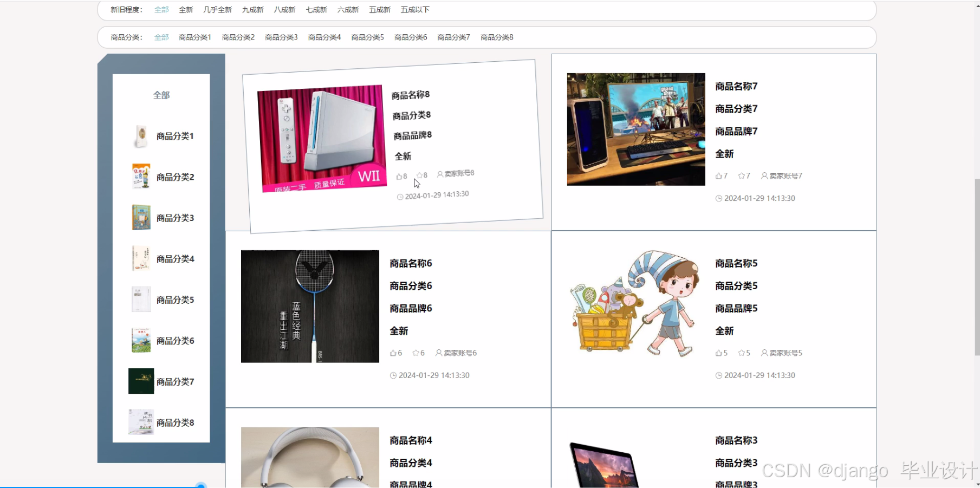
Task: Click the 商品名称5 title
Action: click(x=736, y=264)
